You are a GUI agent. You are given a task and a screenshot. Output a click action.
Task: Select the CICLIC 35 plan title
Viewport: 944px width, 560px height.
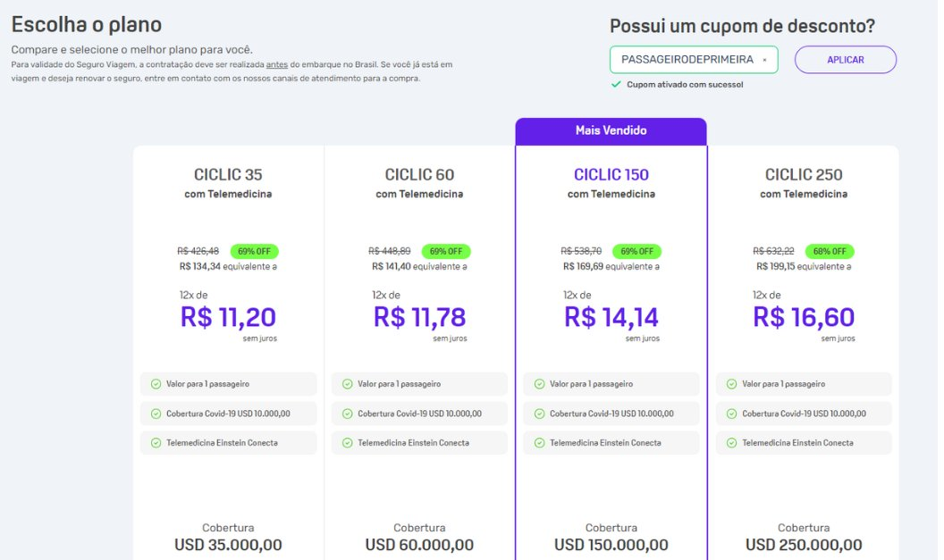click(x=228, y=174)
